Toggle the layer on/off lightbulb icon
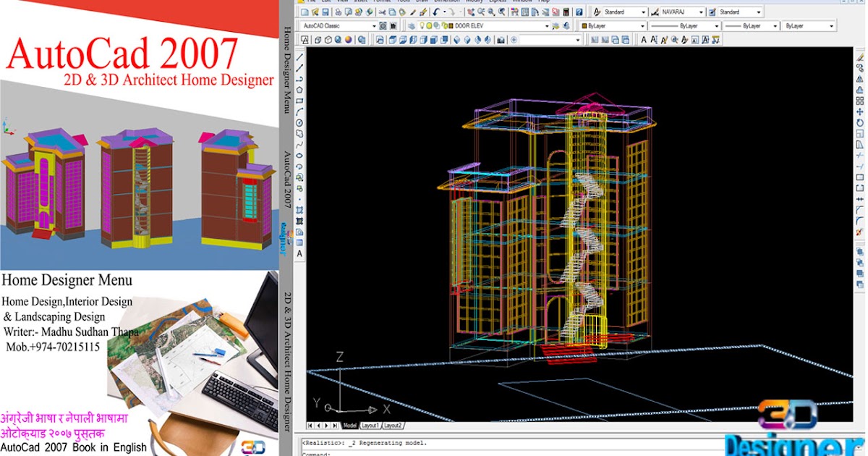 point(422,25)
